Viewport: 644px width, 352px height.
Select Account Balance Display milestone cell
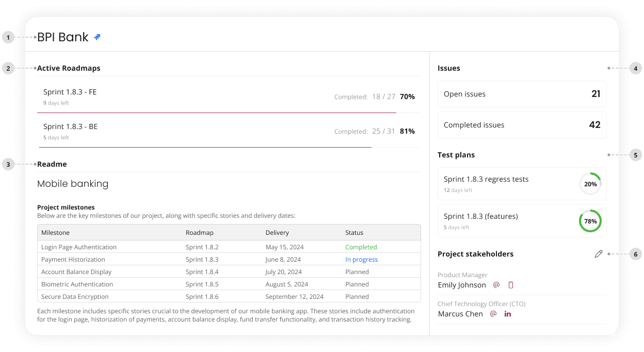tap(76, 272)
